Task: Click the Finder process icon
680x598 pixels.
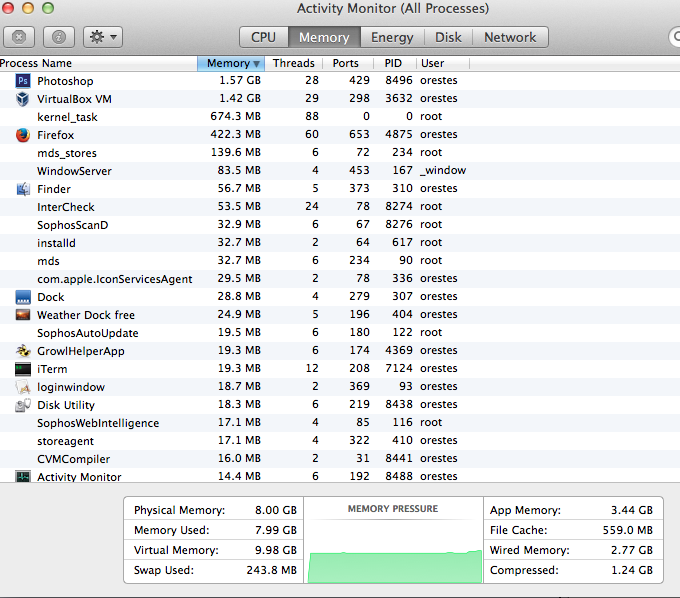Action: (x=23, y=189)
